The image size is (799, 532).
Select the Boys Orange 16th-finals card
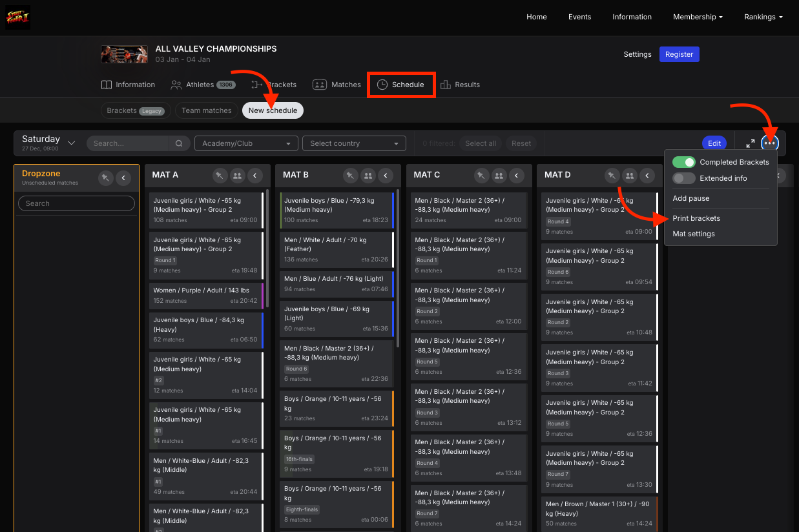coord(337,453)
